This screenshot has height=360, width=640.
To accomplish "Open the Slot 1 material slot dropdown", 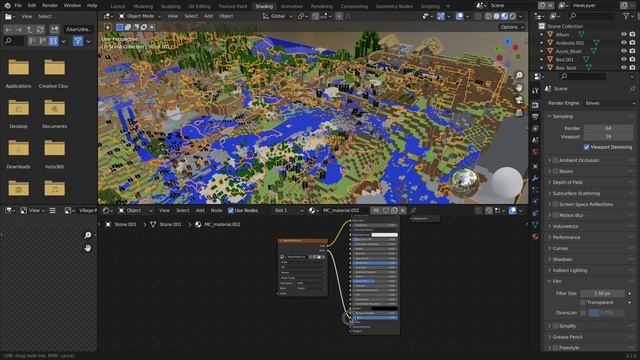I will coord(288,211).
